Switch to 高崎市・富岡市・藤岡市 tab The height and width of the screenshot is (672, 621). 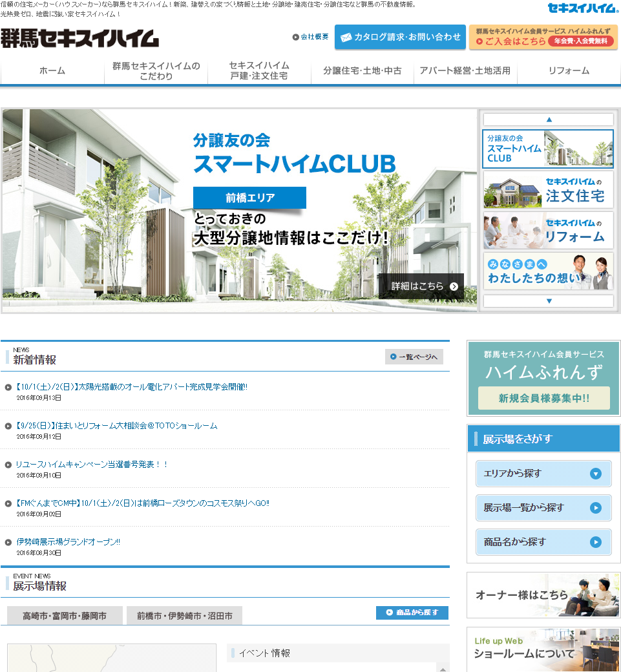(65, 616)
